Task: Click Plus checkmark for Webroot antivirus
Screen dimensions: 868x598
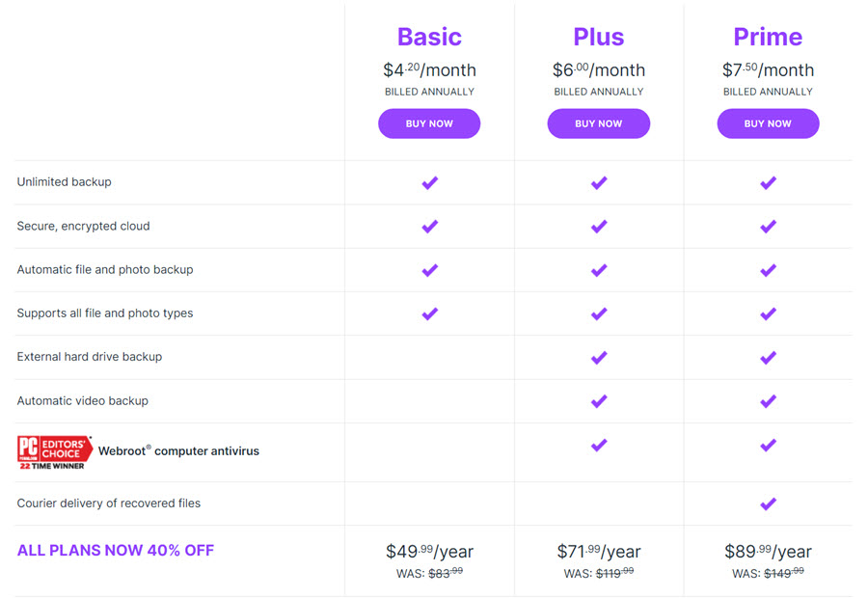Action: (x=599, y=446)
